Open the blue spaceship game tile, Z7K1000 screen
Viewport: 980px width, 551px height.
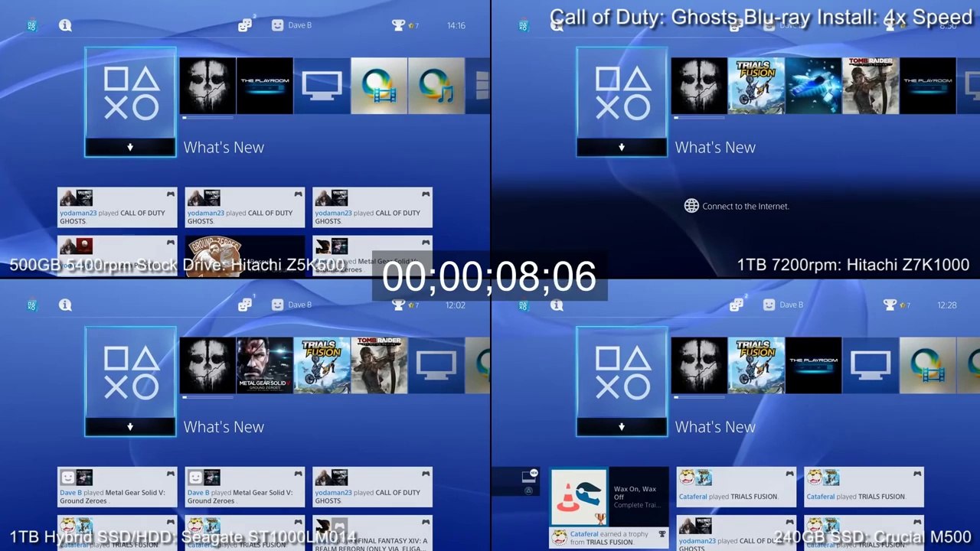(814, 86)
